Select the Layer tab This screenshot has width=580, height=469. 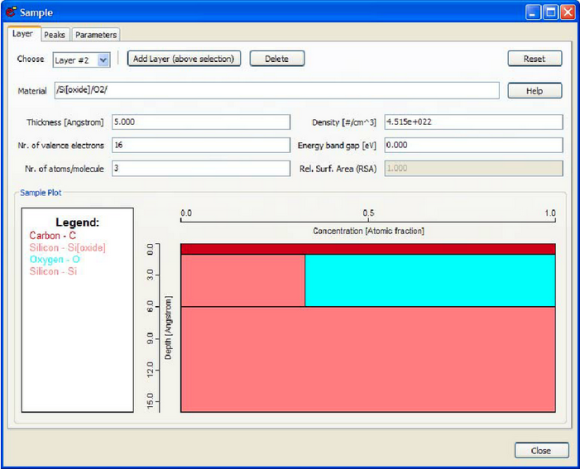click(22, 34)
